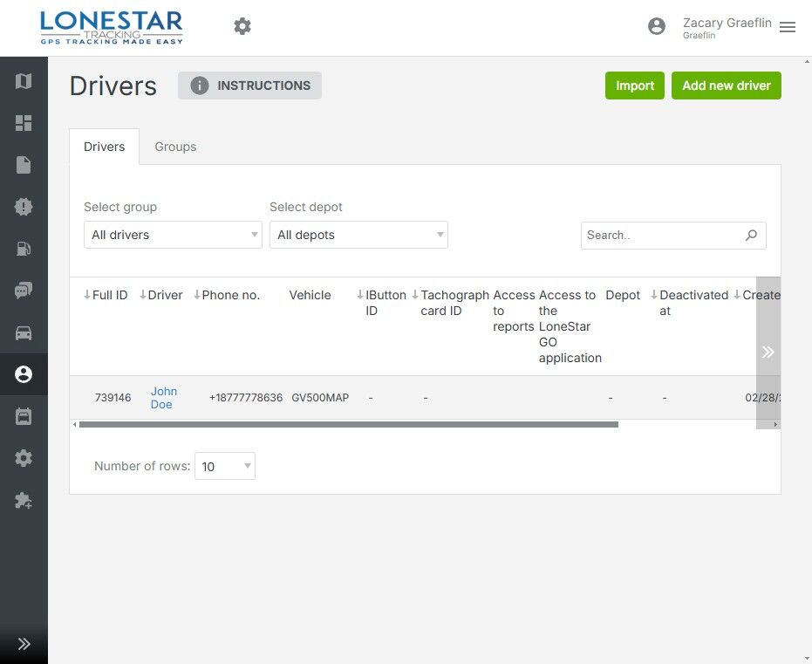
Task: Open the vehicles car icon
Action: pos(24,332)
